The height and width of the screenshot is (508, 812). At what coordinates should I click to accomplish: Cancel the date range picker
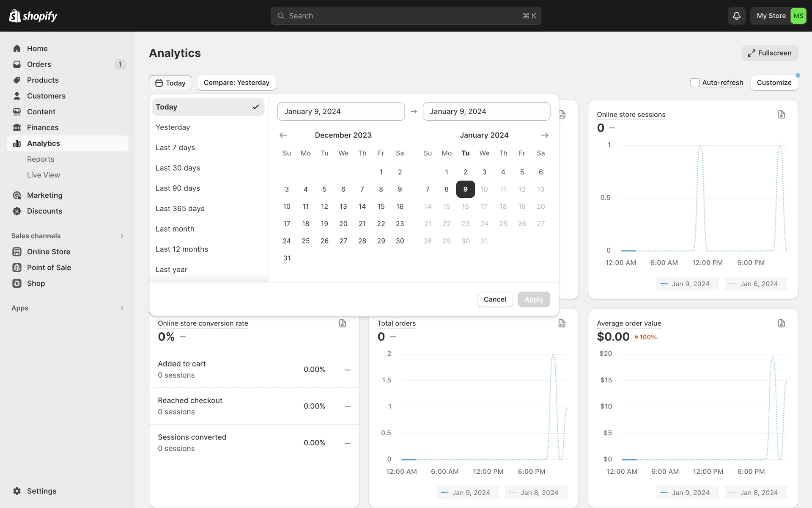point(494,299)
